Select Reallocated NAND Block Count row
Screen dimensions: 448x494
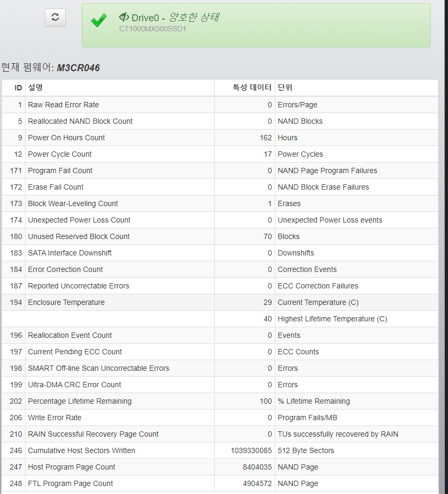(x=219, y=121)
